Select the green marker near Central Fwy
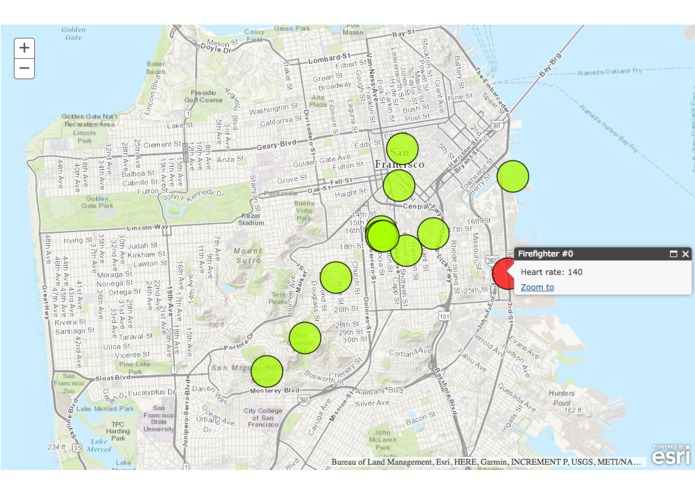The width and height of the screenshot is (695, 494). point(399,185)
